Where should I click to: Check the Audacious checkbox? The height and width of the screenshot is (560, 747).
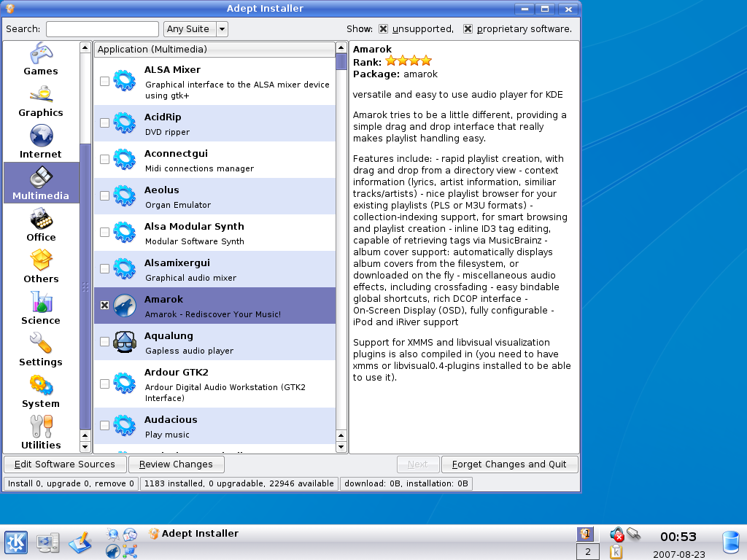click(105, 425)
